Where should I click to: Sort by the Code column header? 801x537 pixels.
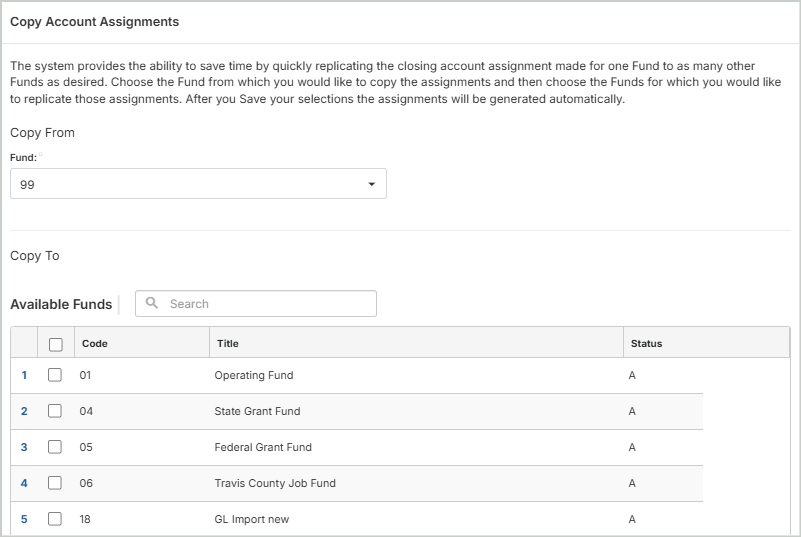95,343
